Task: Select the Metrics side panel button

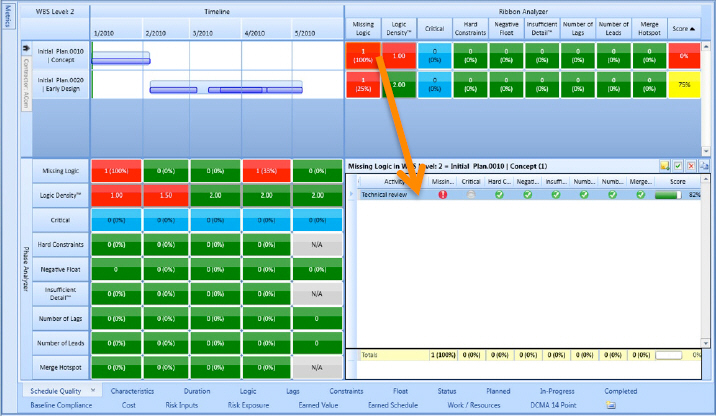Action: tap(8, 18)
